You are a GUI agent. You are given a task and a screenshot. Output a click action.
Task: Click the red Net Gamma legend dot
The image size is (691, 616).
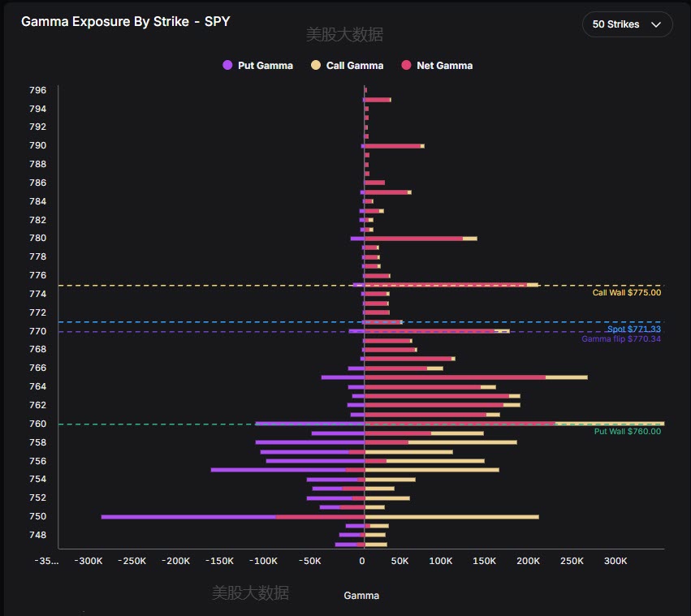pos(406,65)
